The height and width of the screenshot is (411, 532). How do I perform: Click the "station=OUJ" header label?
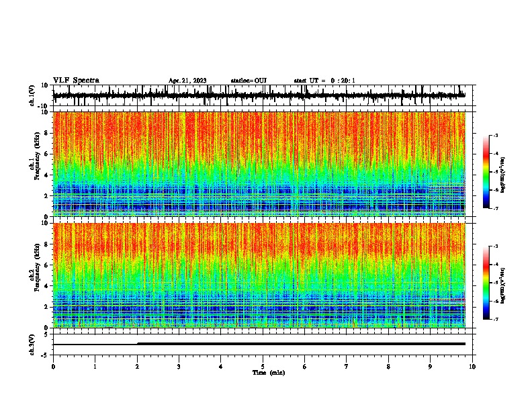[x=249, y=81]
